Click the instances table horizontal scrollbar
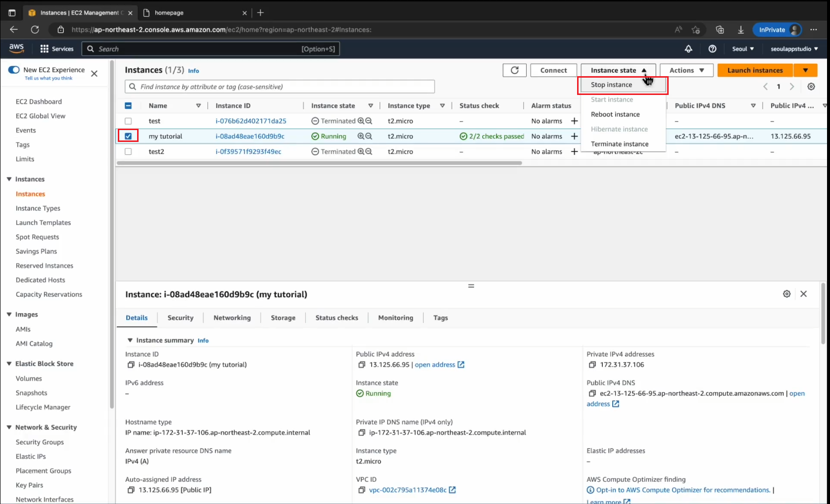Screen dimensions: 830x504 [319, 163]
